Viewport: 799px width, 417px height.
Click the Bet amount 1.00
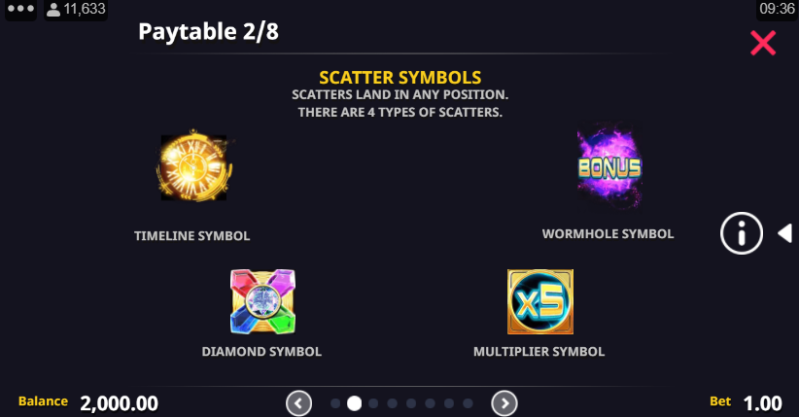coord(762,404)
